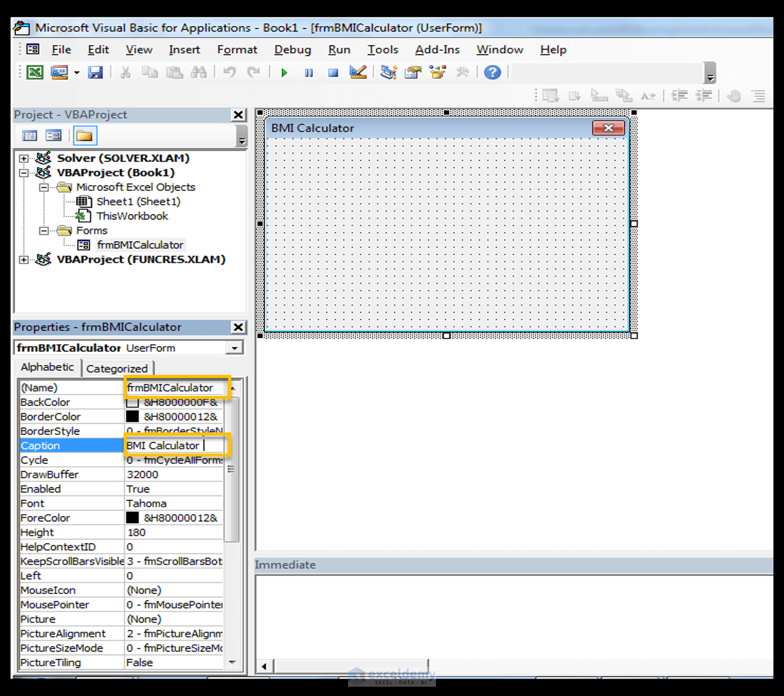Click the properties list scroll down arrow
This screenshot has width=784, height=696.
tap(232, 662)
